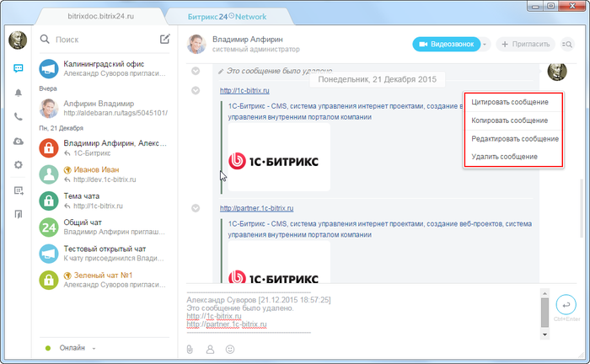Viewport: 590px width, 364px height.
Task: Choose Редактировать сообщение from context menu
Action: pos(513,139)
